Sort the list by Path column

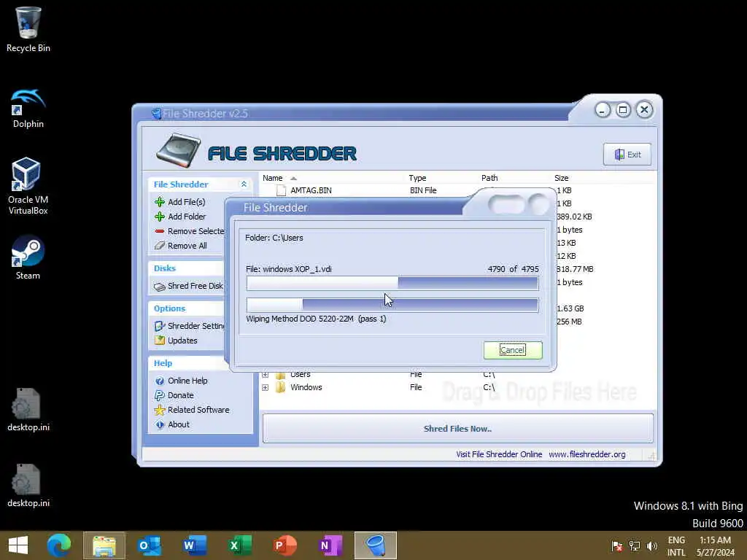[489, 178]
